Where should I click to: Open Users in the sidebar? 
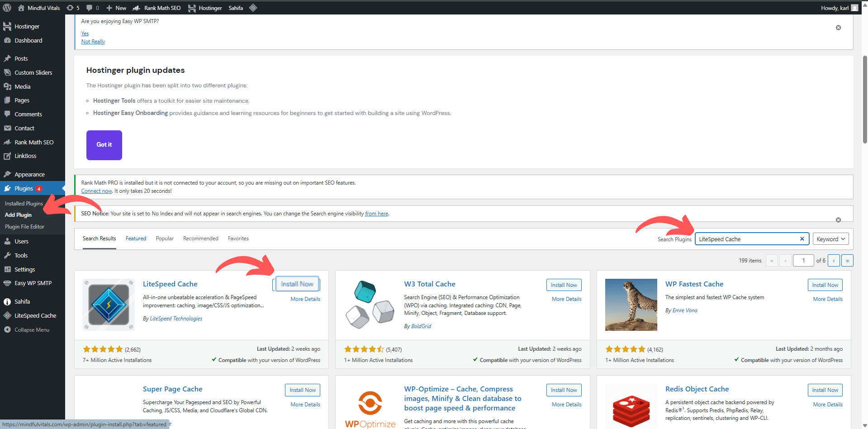coord(33,241)
